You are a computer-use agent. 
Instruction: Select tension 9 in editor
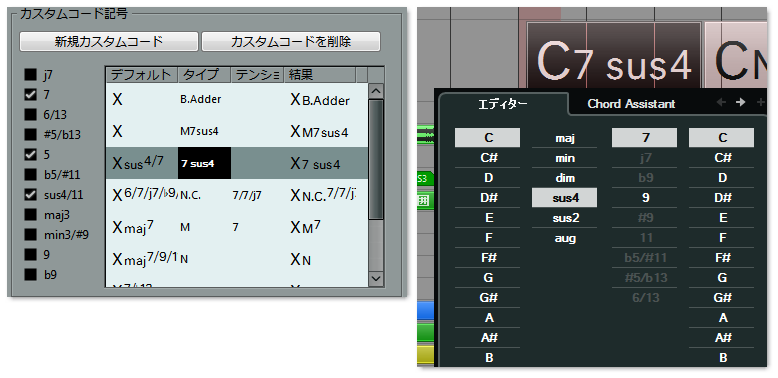pyautogui.click(x=645, y=198)
